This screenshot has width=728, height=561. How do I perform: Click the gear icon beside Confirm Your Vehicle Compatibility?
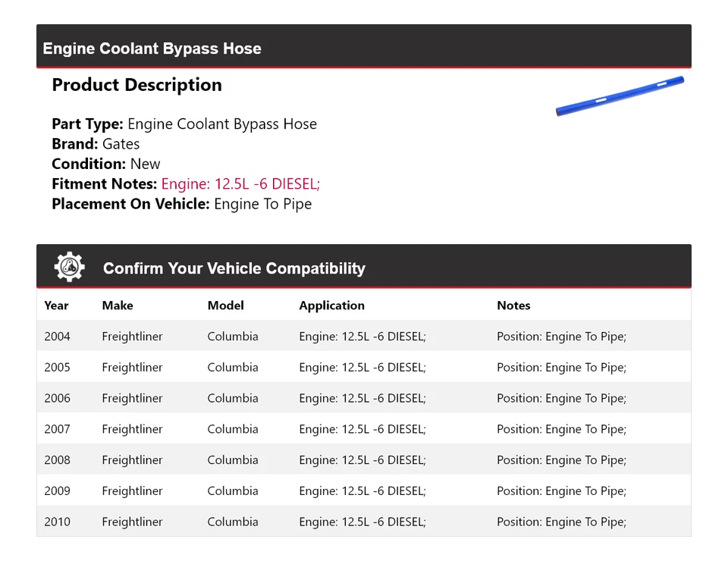click(x=69, y=267)
